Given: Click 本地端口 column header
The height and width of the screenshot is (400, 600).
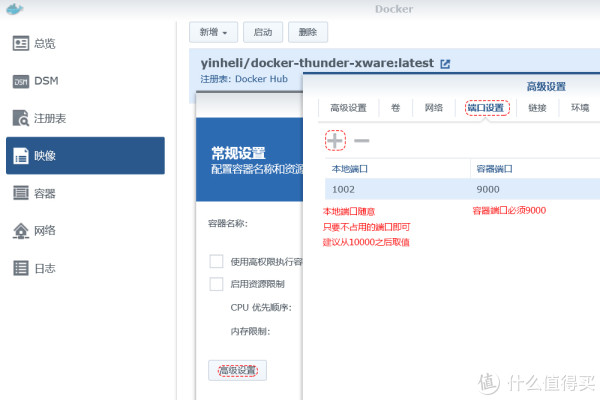Looking at the screenshot, I should (398, 169).
